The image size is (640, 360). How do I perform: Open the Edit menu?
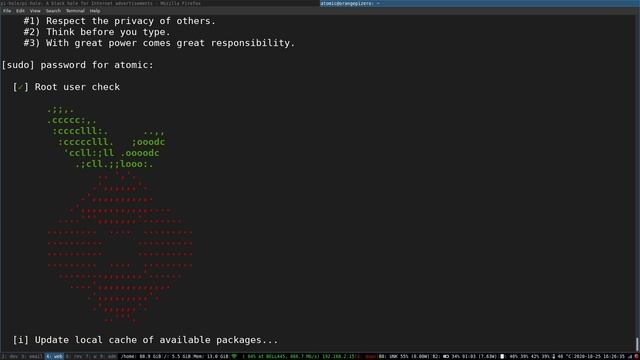coord(20,11)
